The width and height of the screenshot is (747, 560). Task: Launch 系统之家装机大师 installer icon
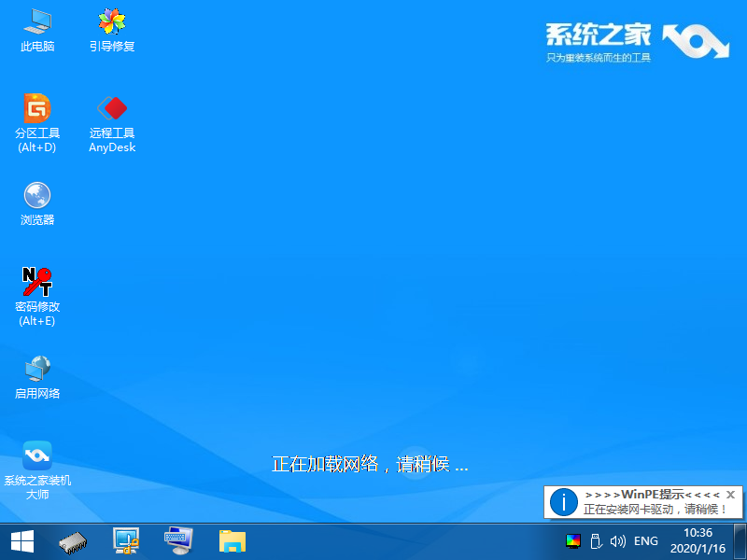(37, 456)
